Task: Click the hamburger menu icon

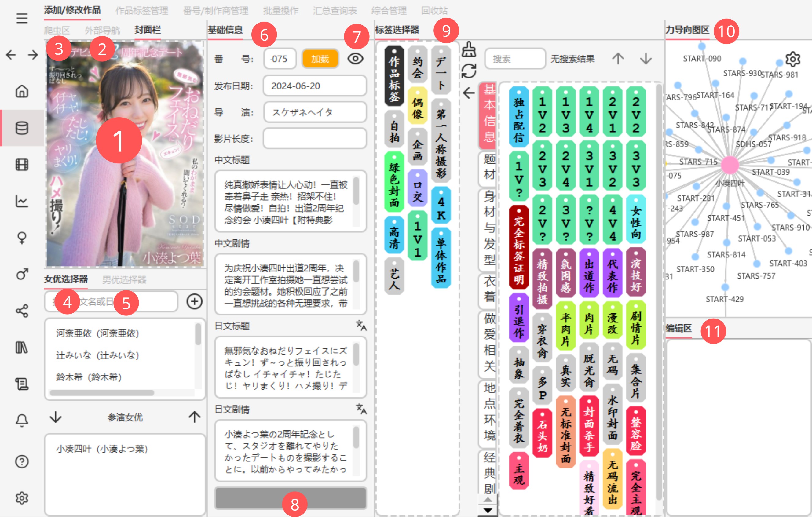Action: pos(22,18)
